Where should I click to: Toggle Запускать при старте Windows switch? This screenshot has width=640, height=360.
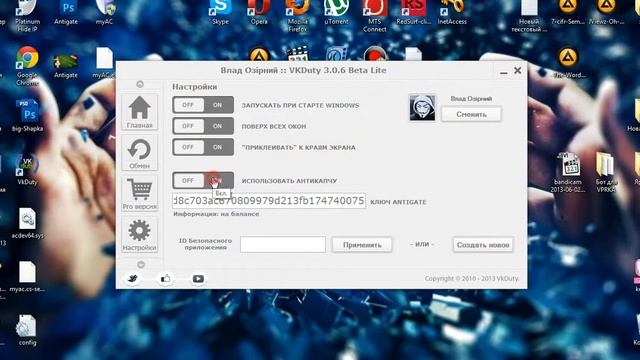[x=203, y=105]
